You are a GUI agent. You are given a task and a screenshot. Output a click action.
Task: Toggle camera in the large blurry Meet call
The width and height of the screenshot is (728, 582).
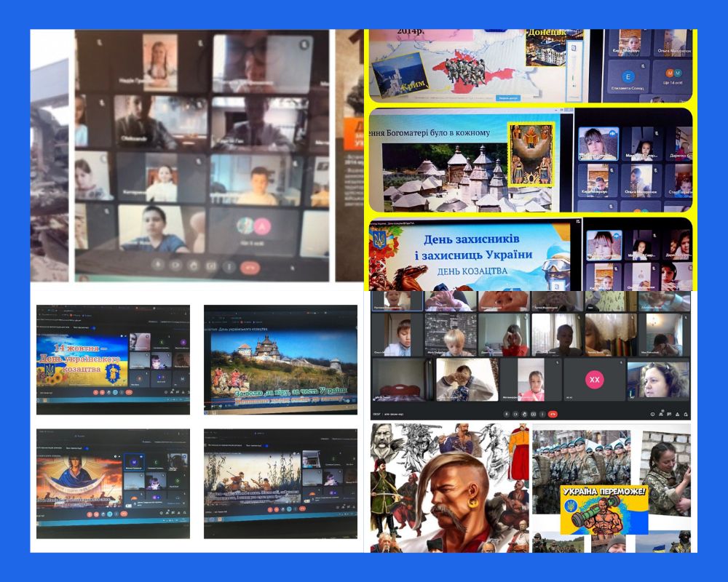click(x=175, y=266)
